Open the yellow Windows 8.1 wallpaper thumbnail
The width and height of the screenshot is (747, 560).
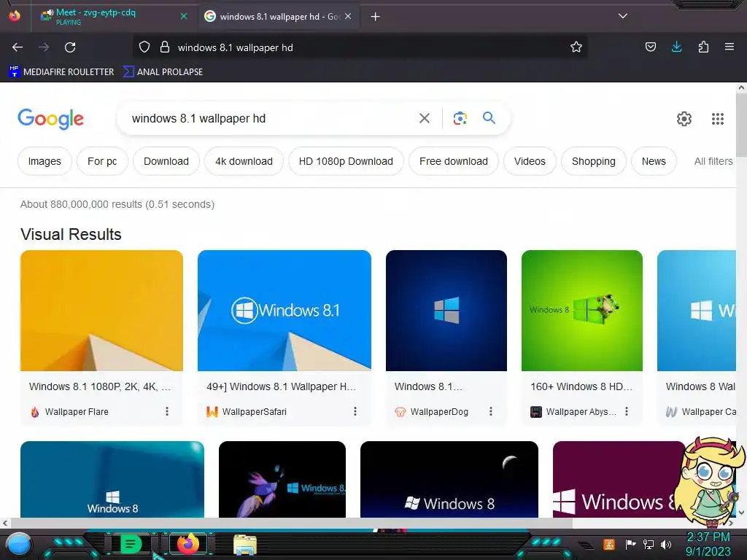click(x=101, y=311)
